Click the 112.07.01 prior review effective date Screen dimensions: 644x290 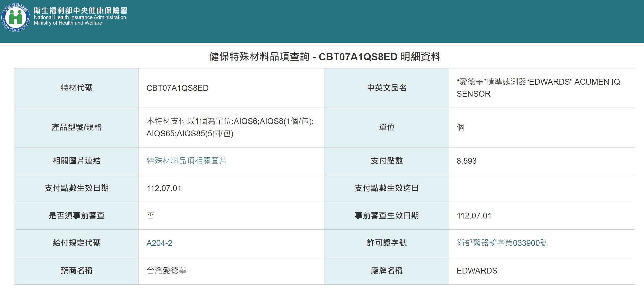[474, 216]
